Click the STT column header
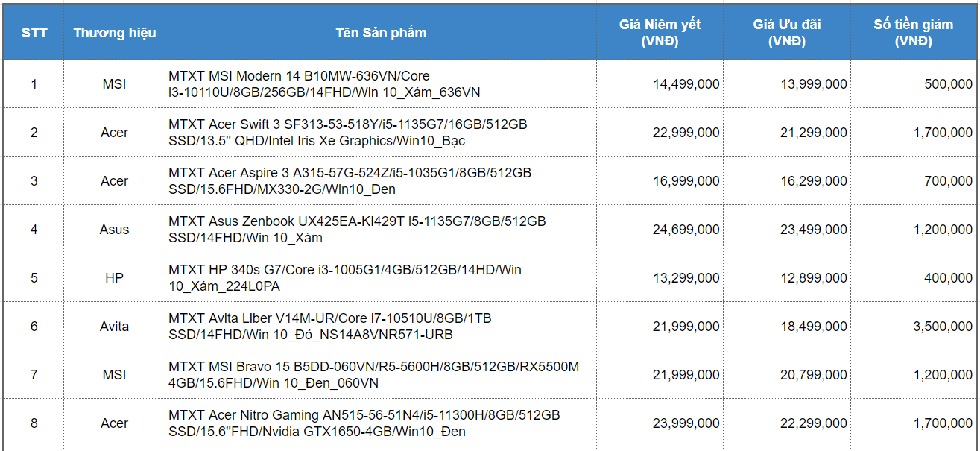 click(34, 33)
